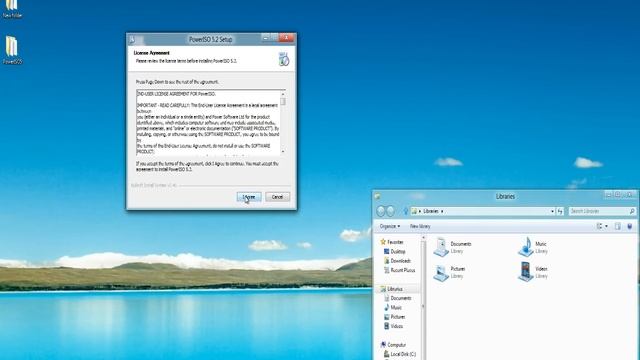Toggle the preview pane icon
640x360 pixels.
tap(618, 226)
